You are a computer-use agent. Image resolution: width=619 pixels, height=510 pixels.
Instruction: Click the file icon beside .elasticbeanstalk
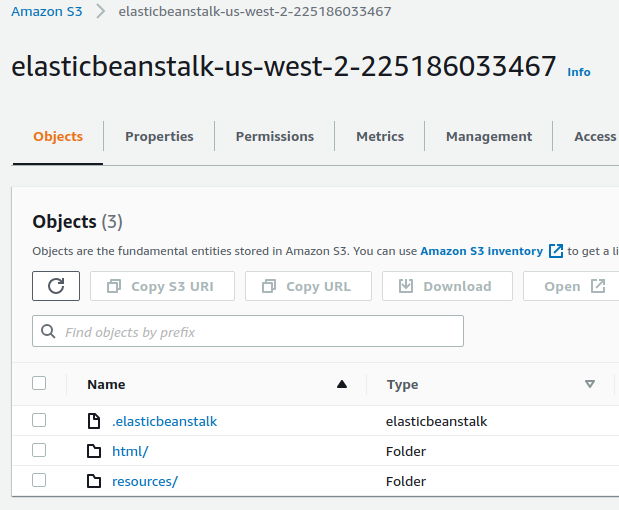[94, 421]
